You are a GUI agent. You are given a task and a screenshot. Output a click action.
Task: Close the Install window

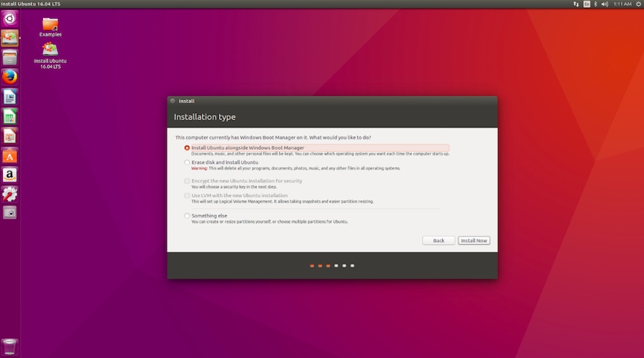[172, 101]
